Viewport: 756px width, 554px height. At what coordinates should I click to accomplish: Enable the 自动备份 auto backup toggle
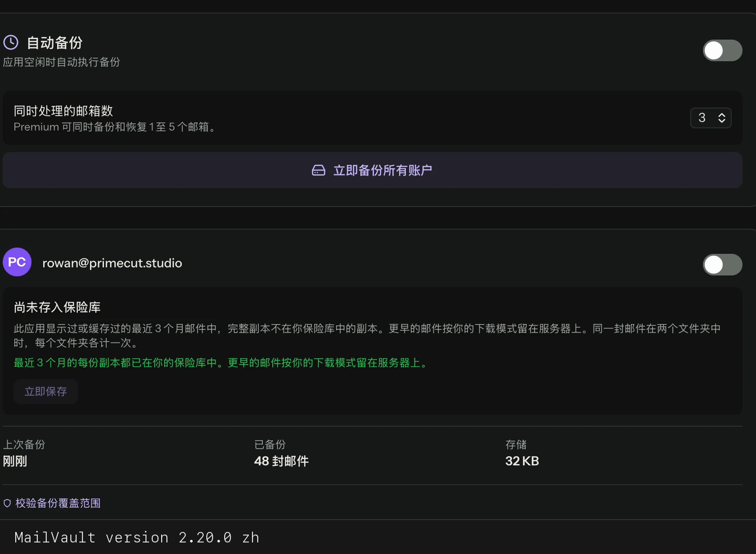click(x=722, y=50)
